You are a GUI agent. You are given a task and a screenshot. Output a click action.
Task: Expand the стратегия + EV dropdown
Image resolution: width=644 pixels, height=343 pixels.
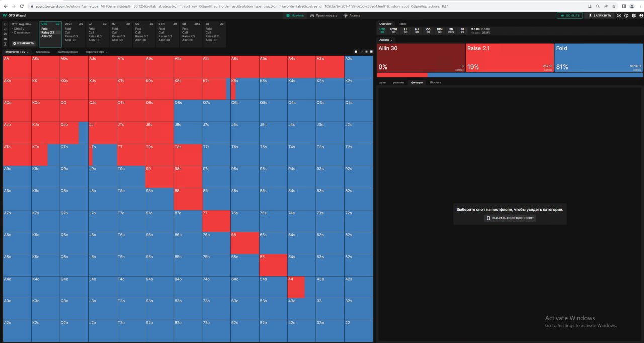click(17, 52)
